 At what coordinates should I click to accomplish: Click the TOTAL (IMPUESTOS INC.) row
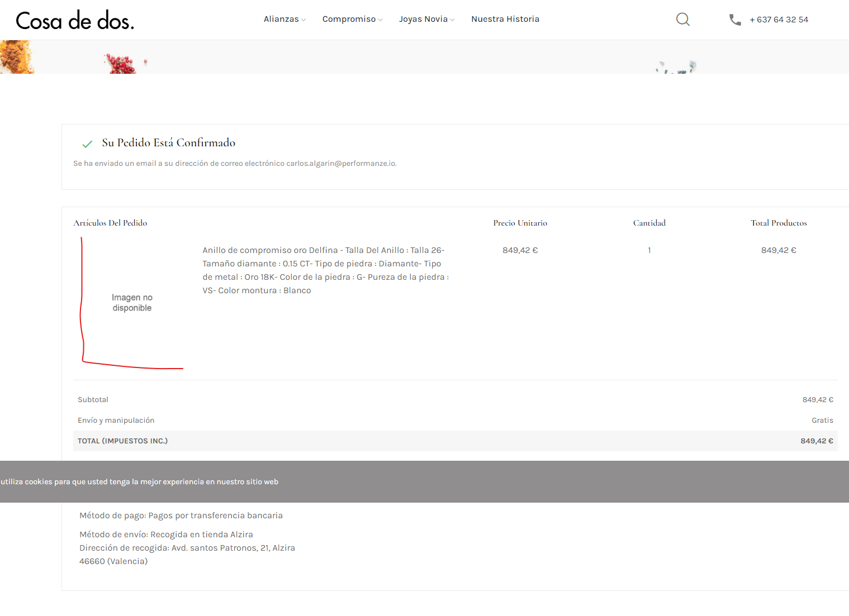(x=455, y=441)
